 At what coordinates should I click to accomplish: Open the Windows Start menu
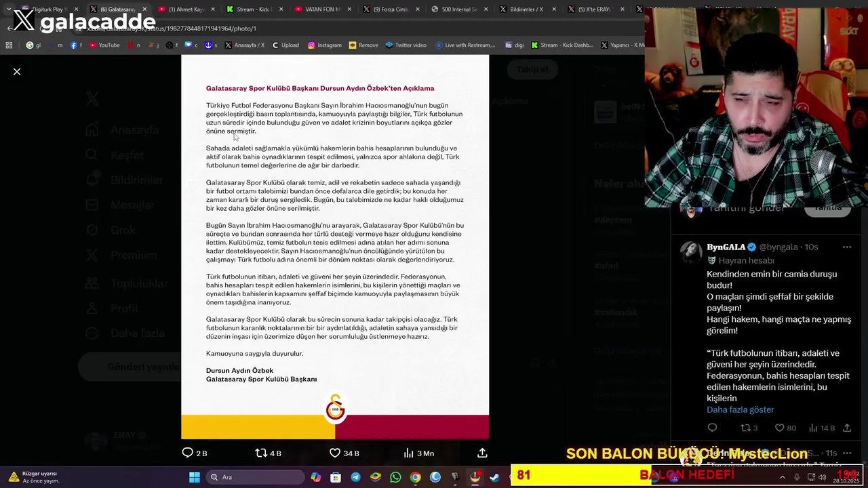tap(195, 477)
